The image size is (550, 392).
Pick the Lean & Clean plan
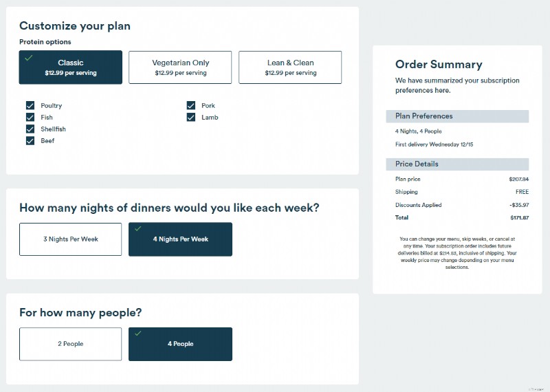coord(290,67)
